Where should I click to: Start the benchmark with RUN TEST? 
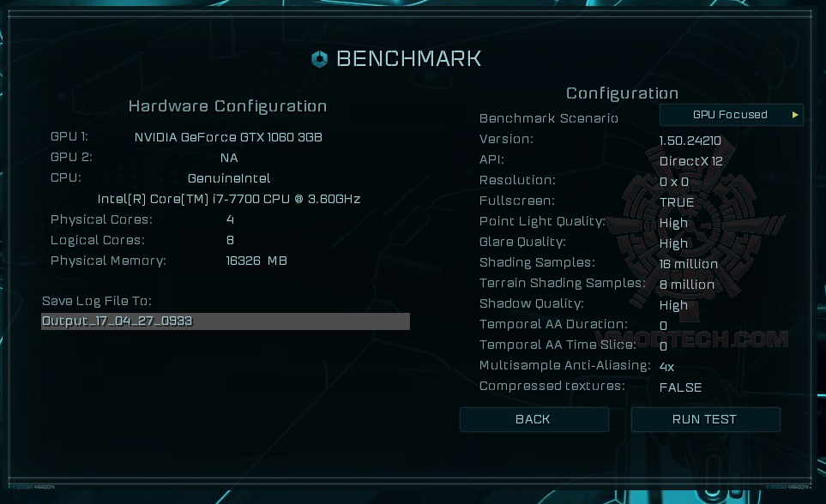click(705, 419)
